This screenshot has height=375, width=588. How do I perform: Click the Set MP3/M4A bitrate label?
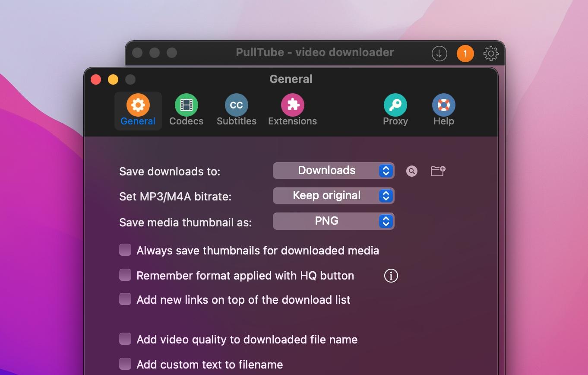175,197
